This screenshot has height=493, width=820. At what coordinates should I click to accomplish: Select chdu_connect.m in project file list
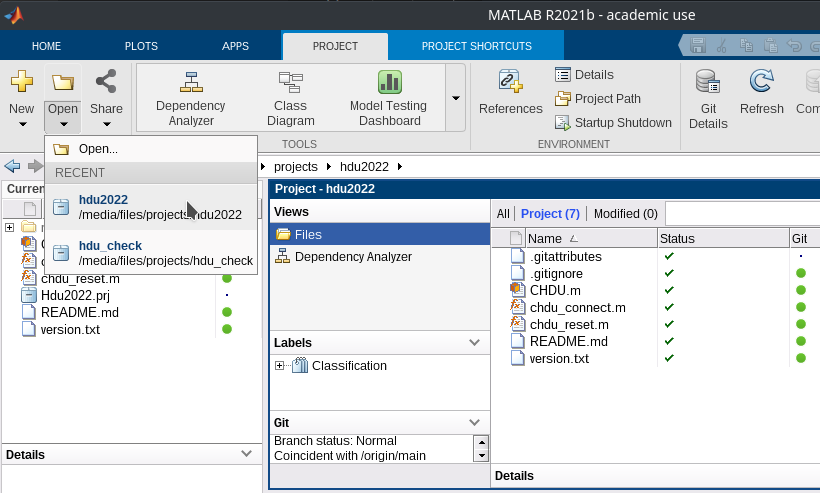point(577,307)
